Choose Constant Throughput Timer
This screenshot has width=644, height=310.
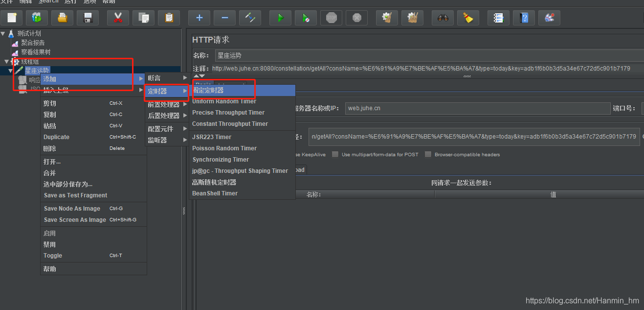(243, 124)
